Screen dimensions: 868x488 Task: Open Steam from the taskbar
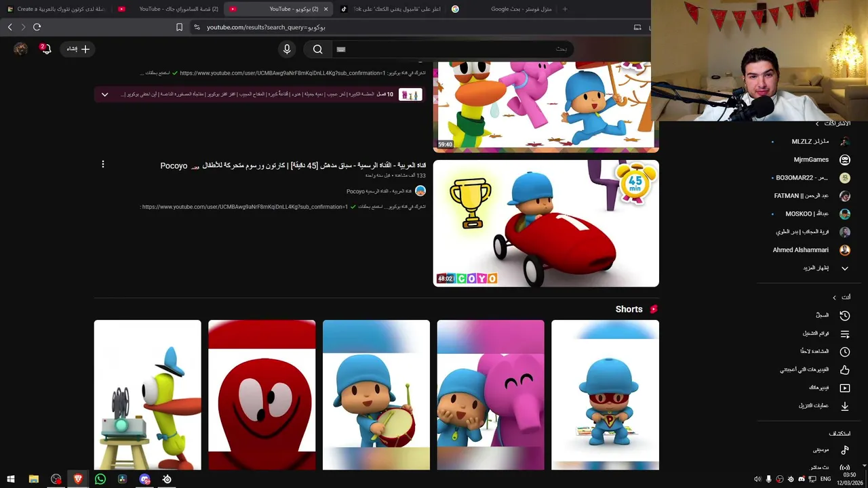point(167,479)
